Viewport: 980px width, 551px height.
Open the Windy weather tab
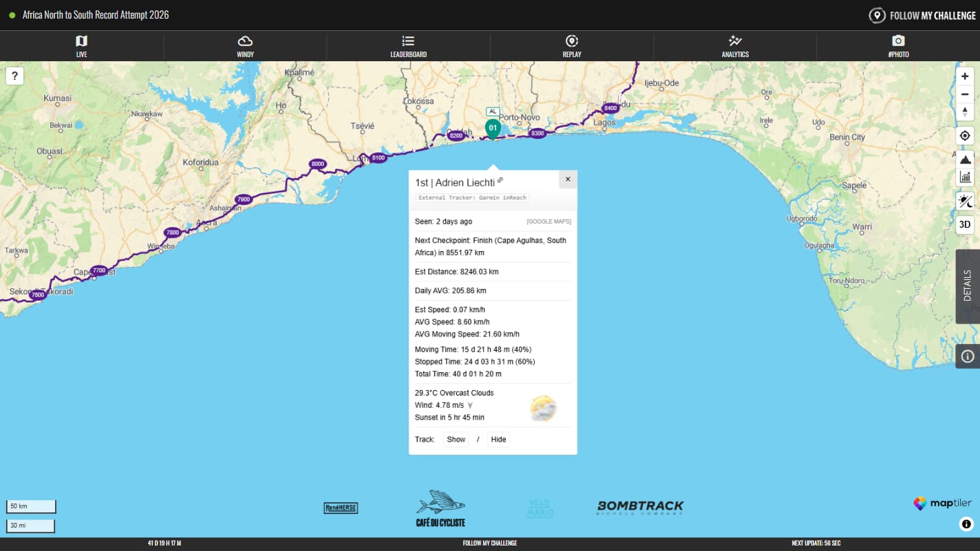245,46
